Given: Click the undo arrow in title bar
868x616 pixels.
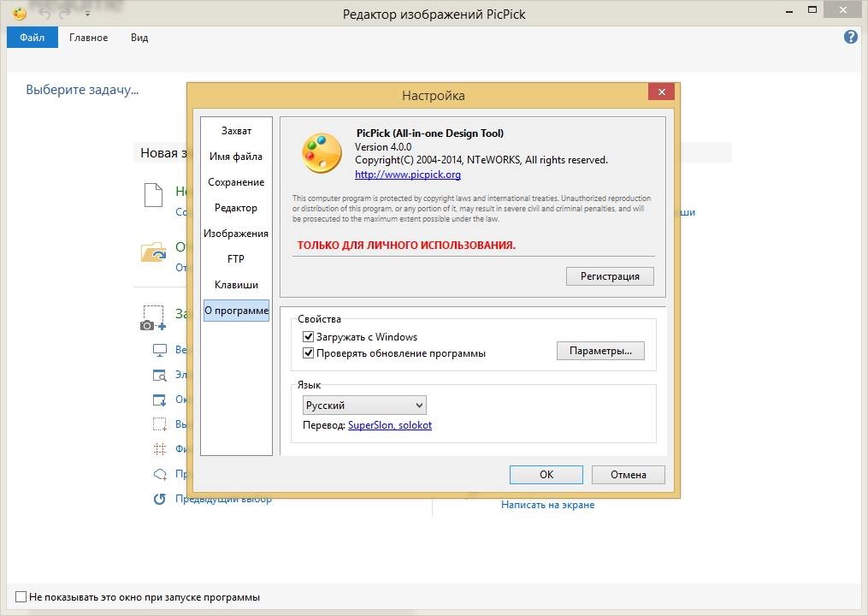Looking at the screenshot, I should click(x=45, y=14).
